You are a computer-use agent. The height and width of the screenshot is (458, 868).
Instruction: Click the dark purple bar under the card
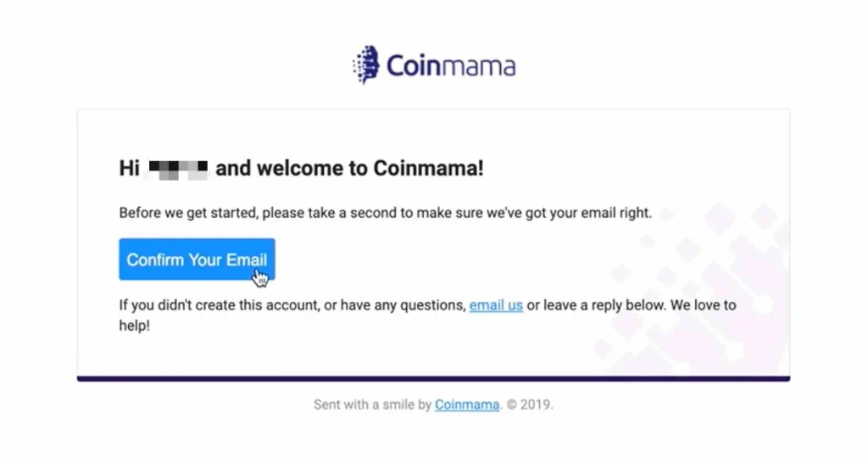[x=433, y=378]
